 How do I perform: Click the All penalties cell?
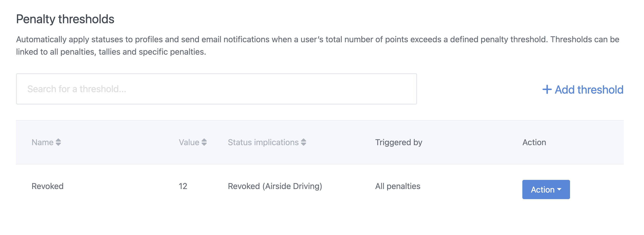[397, 186]
